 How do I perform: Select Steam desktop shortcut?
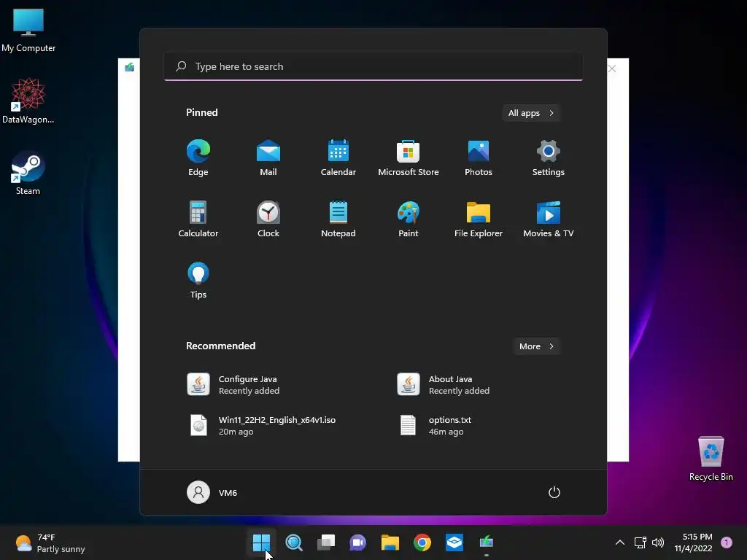28,173
